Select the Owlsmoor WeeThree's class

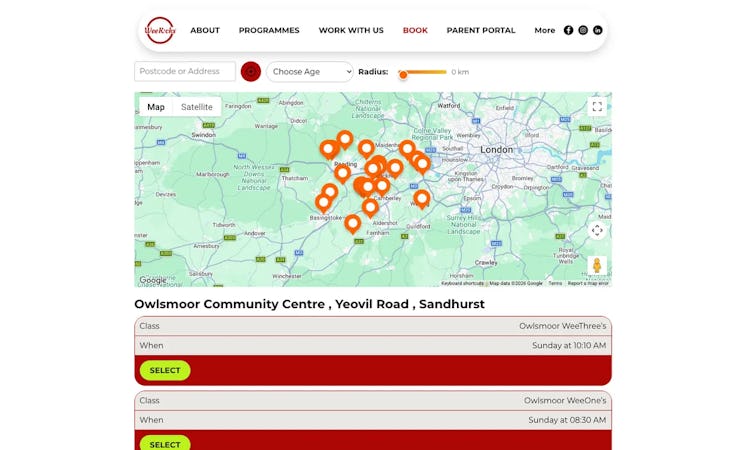point(165,370)
